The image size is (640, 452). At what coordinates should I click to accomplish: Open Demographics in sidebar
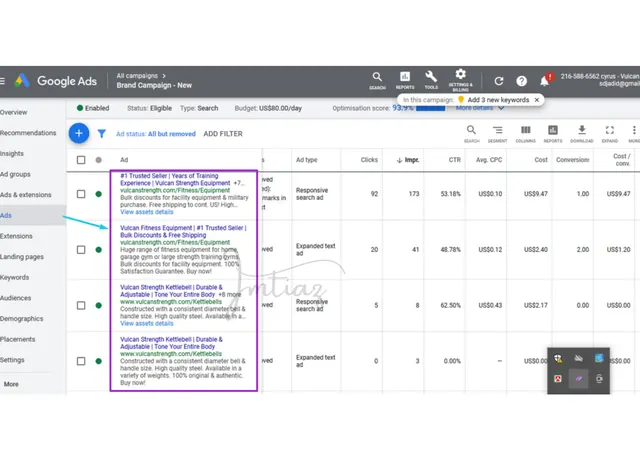22,318
